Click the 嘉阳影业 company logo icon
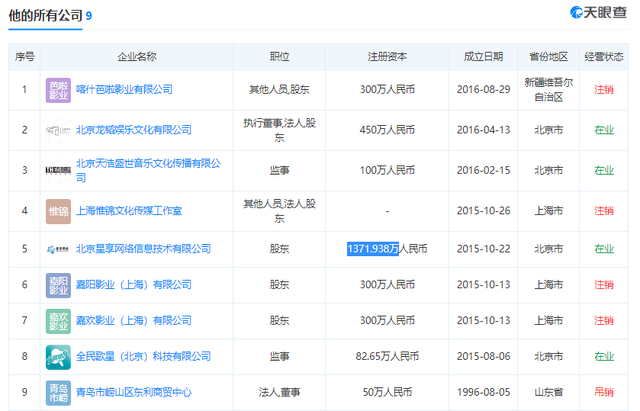Viewport: 640px width, 411px height. tap(58, 285)
